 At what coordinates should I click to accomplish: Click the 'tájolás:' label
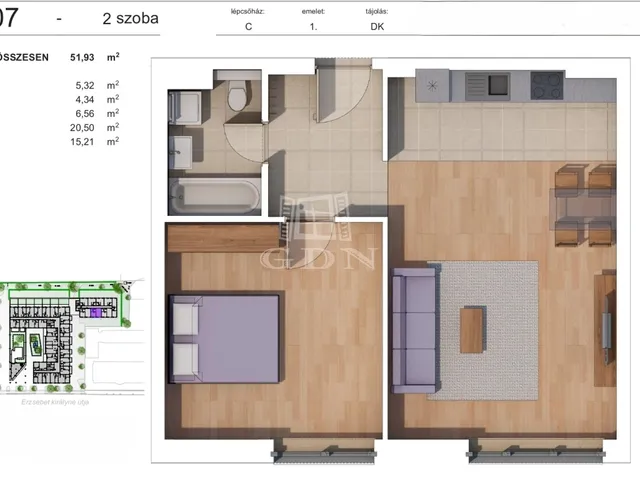377,11
